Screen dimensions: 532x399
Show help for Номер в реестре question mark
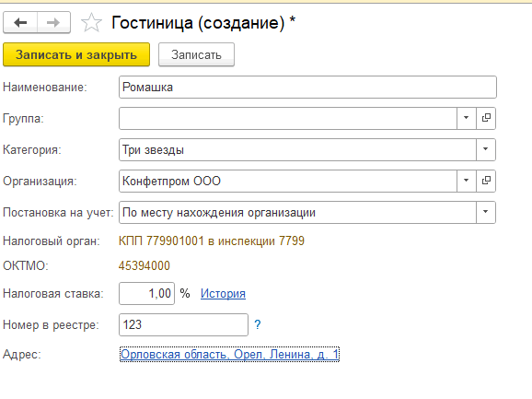258,325
